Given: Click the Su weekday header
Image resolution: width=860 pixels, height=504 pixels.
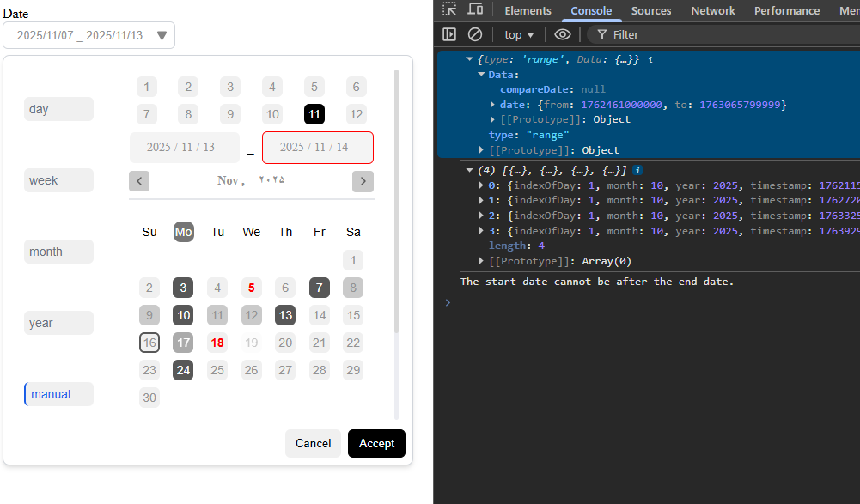Looking at the screenshot, I should 149,232.
